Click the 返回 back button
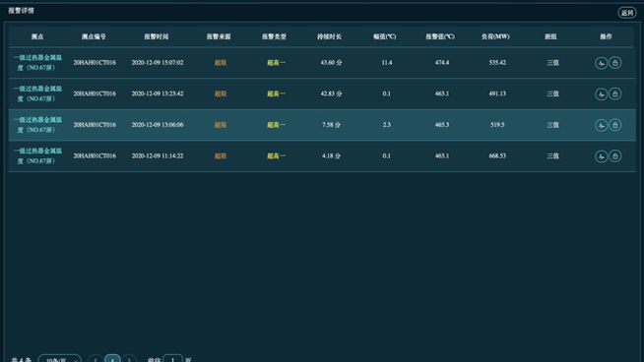Screen dimensions: 644x362 coord(626,13)
